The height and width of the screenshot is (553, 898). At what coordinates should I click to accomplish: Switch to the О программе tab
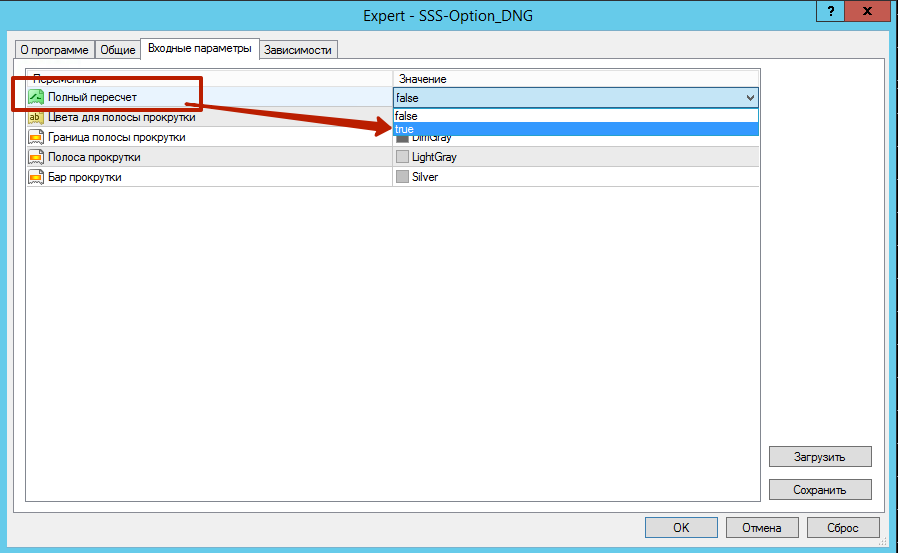[x=54, y=50]
